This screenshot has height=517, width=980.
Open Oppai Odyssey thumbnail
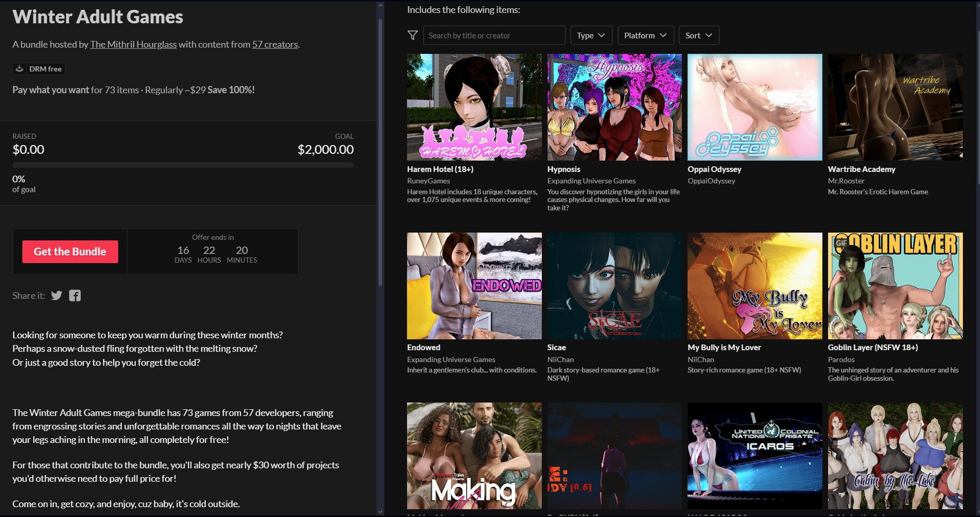[x=755, y=107]
